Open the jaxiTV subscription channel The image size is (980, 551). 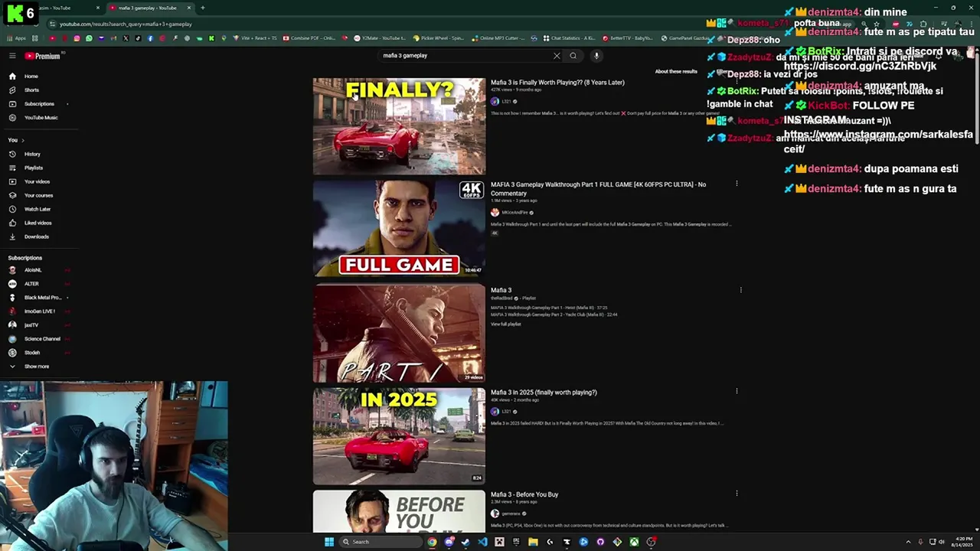click(31, 325)
